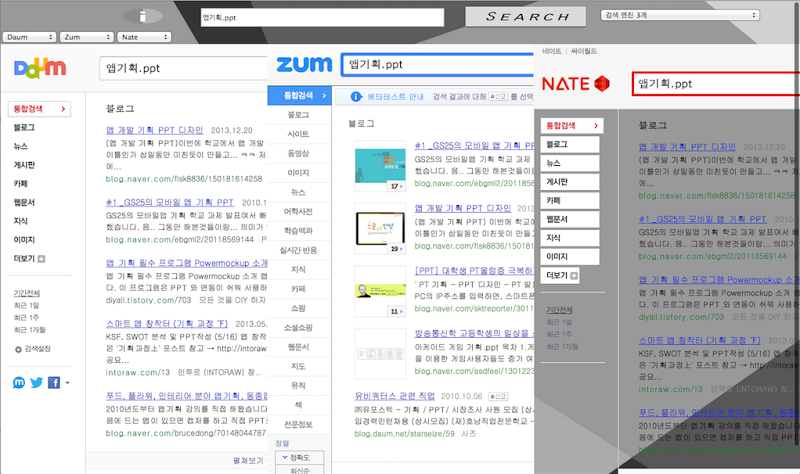Select 통합검색 tab in Daum sidebar
The width and height of the screenshot is (800, 474).
(x=39, y=109)
